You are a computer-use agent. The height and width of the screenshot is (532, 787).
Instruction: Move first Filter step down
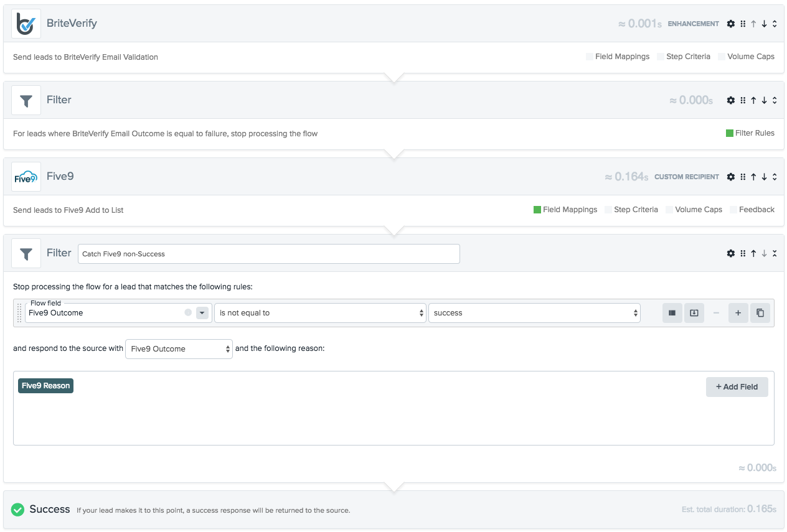[764, 100]
